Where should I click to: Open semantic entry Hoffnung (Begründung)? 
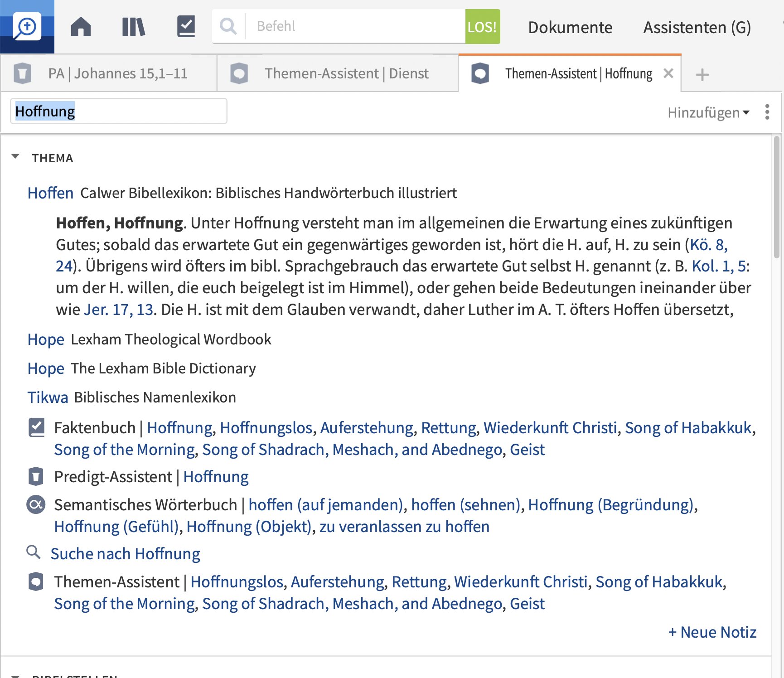[x=611, y=504]
